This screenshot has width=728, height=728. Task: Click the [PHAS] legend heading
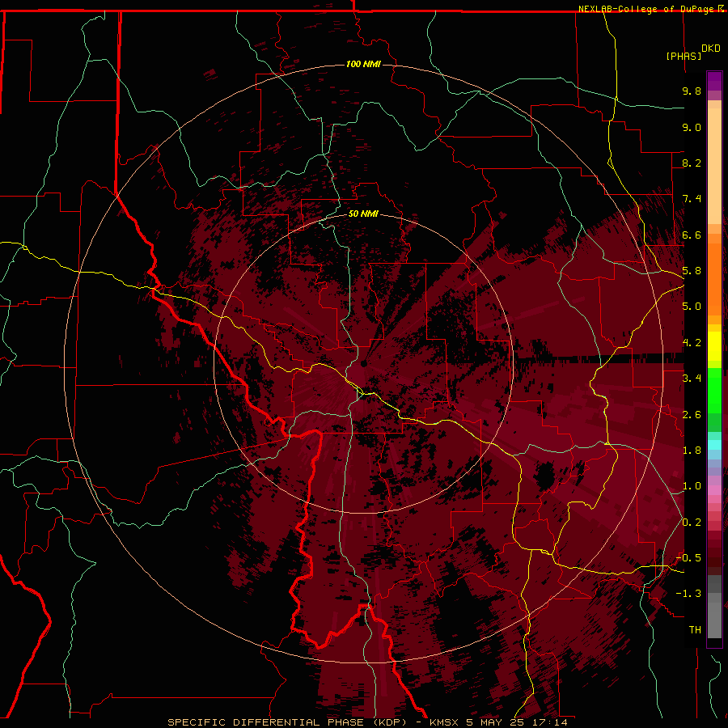coord(684,56)
